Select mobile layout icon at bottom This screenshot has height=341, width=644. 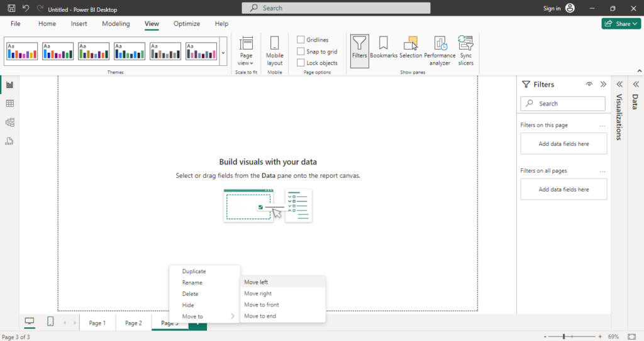click(x=50, y=322)
